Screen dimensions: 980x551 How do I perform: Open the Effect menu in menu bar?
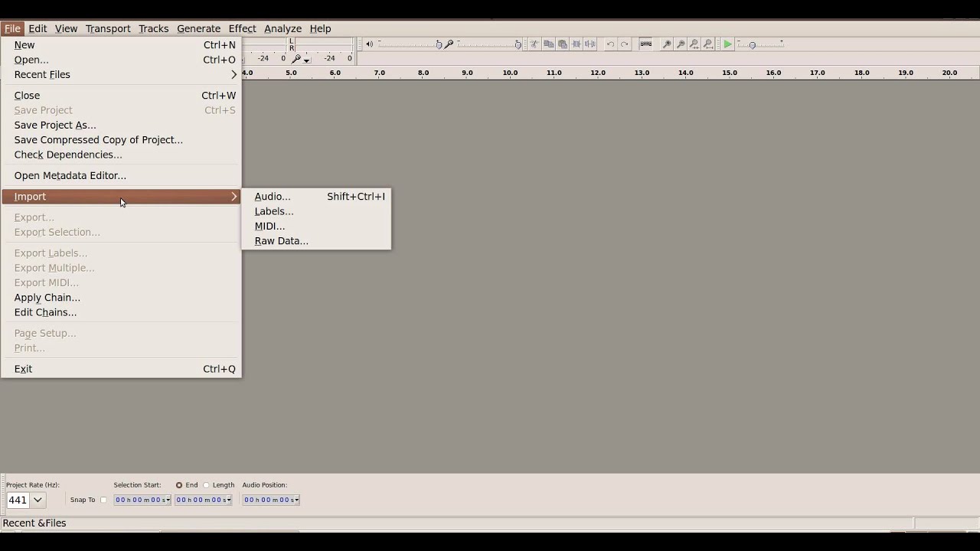(x=242, y=28)
